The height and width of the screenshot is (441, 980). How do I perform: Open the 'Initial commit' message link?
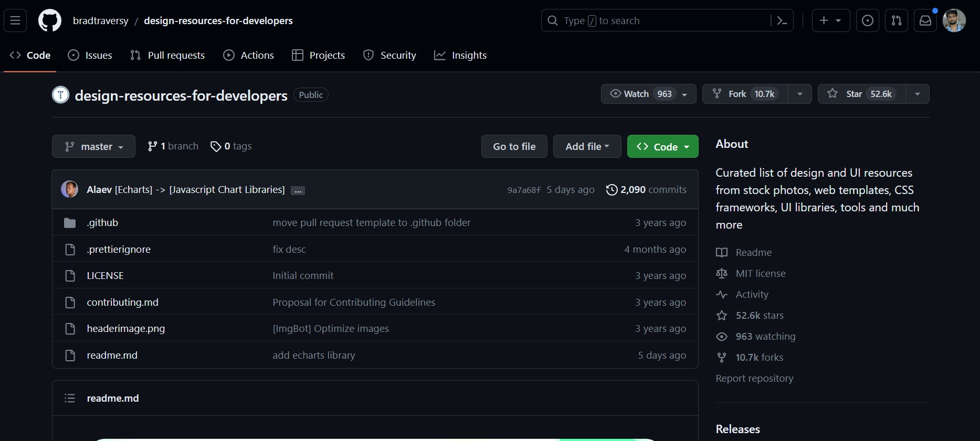click(303, 275)
